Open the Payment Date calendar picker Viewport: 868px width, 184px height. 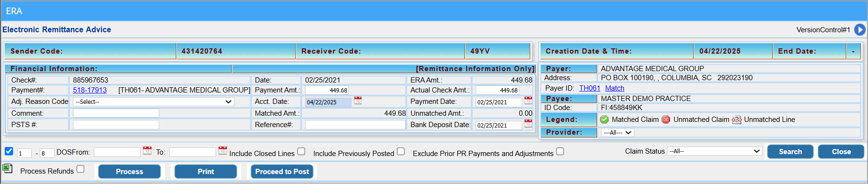pos(528,101)
